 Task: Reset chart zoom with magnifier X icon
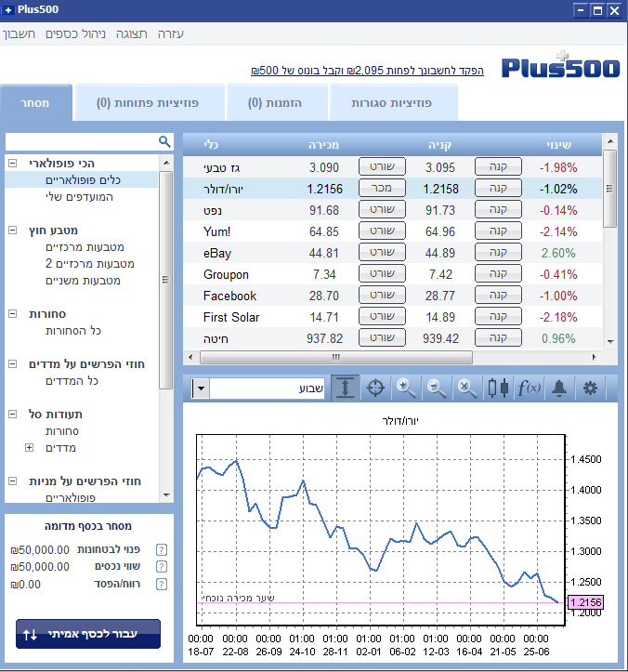pos(467,389)
